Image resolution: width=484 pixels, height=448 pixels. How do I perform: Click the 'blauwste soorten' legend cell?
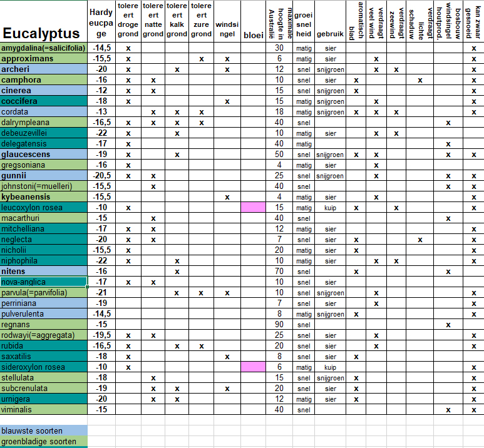[x=44, y=430]
